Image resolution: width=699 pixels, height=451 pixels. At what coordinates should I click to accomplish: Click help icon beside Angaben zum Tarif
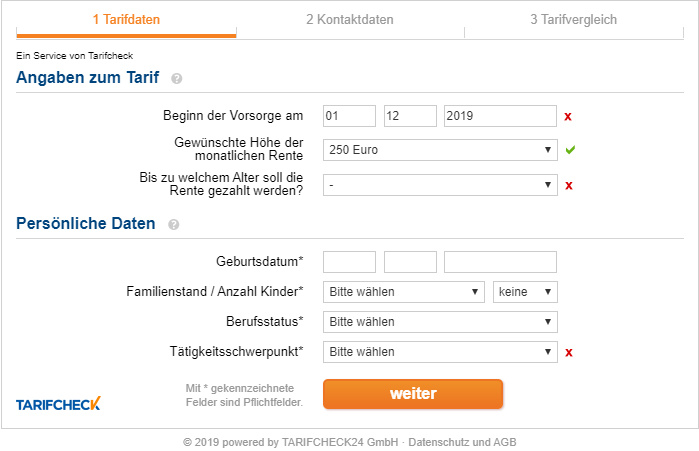click(x=177, y=78)
